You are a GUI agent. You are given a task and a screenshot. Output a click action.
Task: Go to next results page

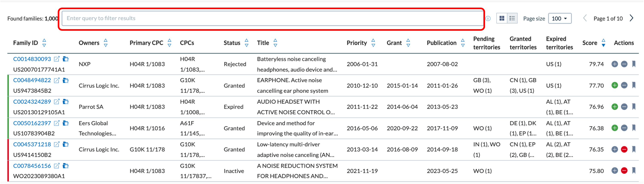pyautogui.click(x=631, y=18)
